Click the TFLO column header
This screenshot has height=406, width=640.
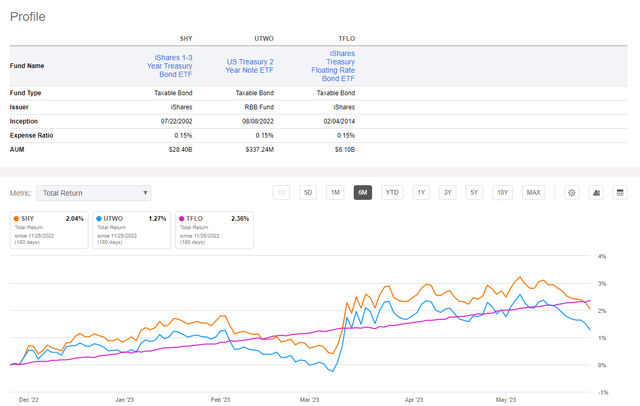(x=347, y=38)
